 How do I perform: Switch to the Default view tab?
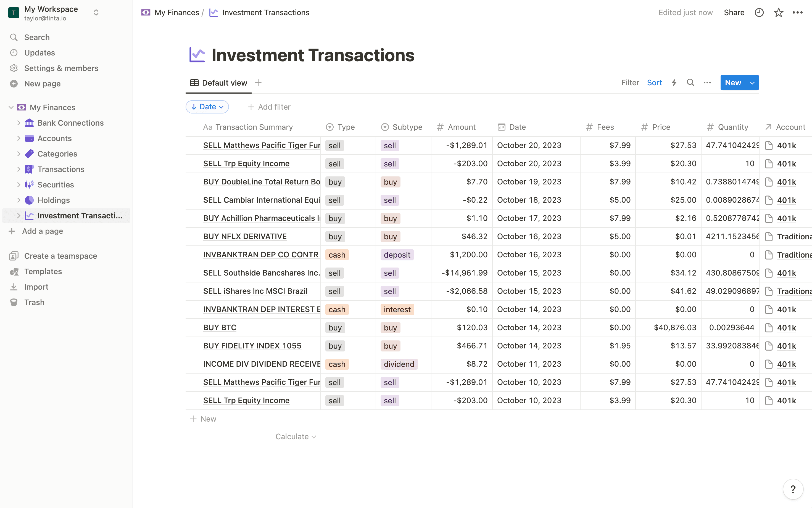point(218,82)
